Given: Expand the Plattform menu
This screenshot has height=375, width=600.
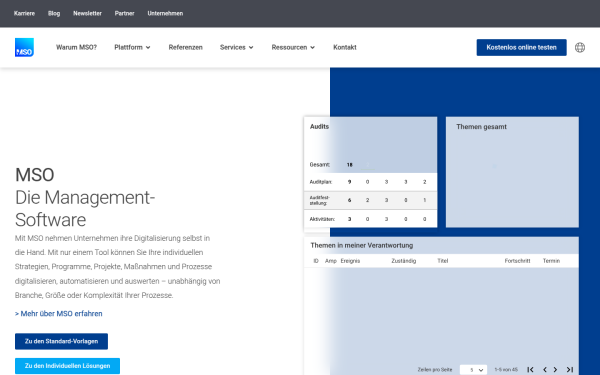Looking at the screenshot, I should point(132,47).
